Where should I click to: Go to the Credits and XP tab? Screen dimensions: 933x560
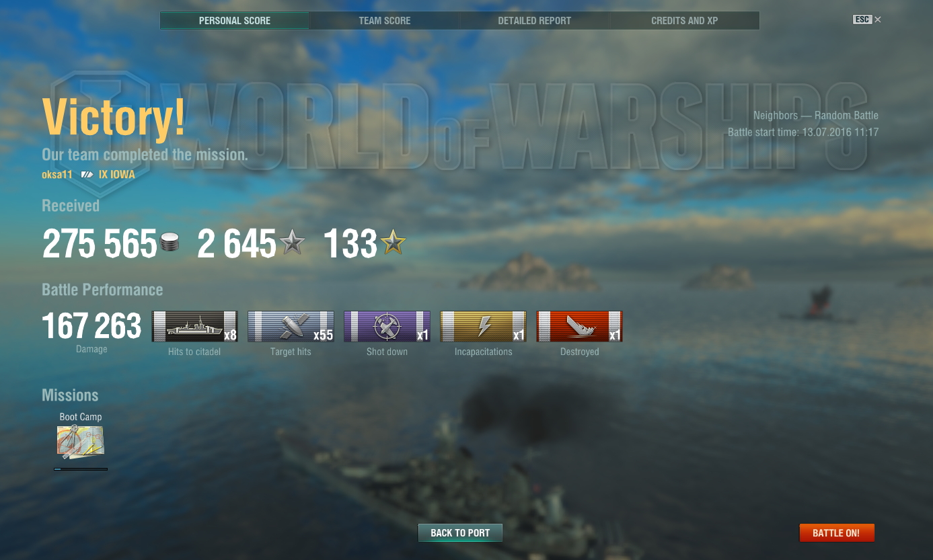684,21
